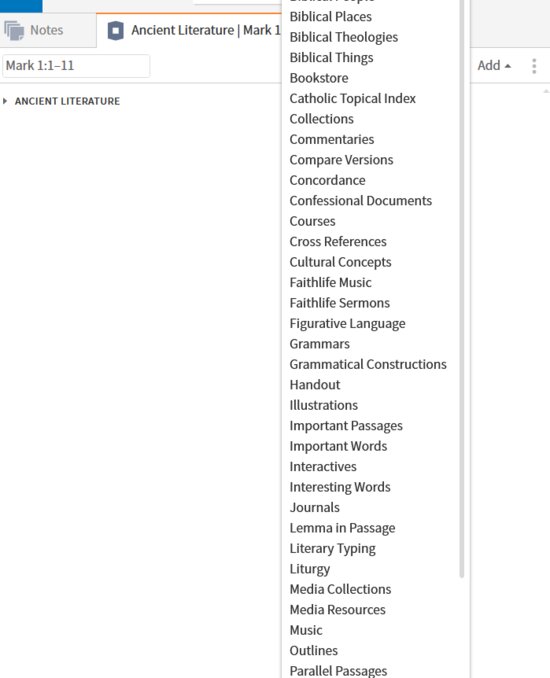
Task: Select Grammatical Constructions option
Action: coord(368,365)
